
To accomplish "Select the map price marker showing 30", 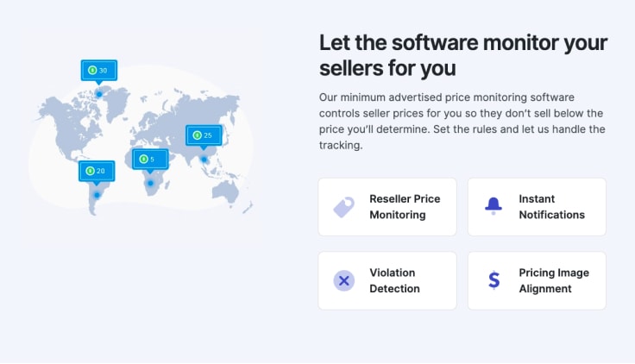I will click(x=98, y=70).
